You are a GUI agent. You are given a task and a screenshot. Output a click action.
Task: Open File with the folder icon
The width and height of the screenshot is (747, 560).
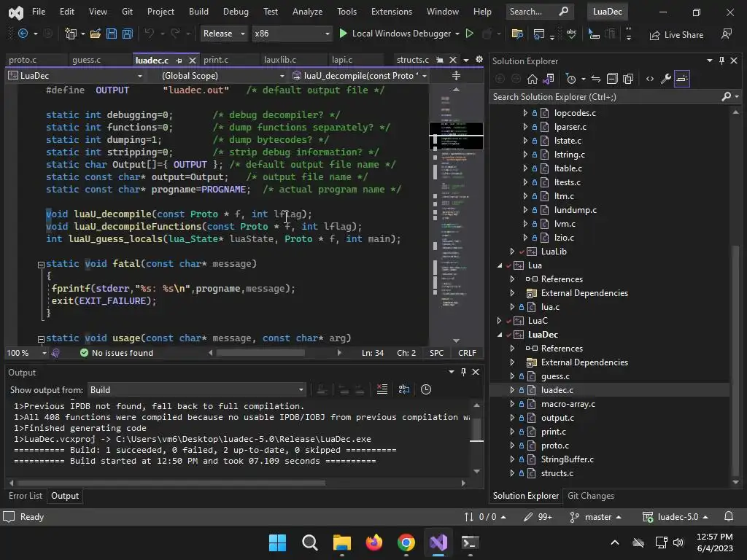point(96,34)
